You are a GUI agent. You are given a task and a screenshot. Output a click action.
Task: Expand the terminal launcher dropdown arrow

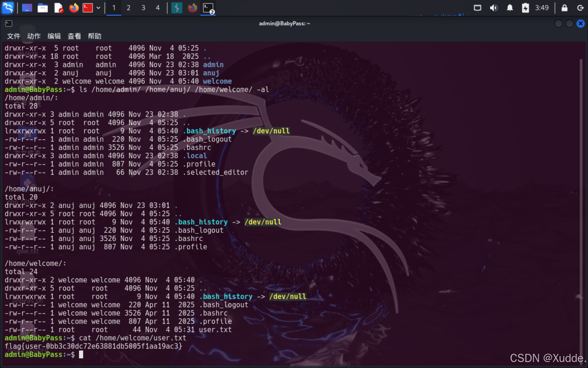coord(98,8)
